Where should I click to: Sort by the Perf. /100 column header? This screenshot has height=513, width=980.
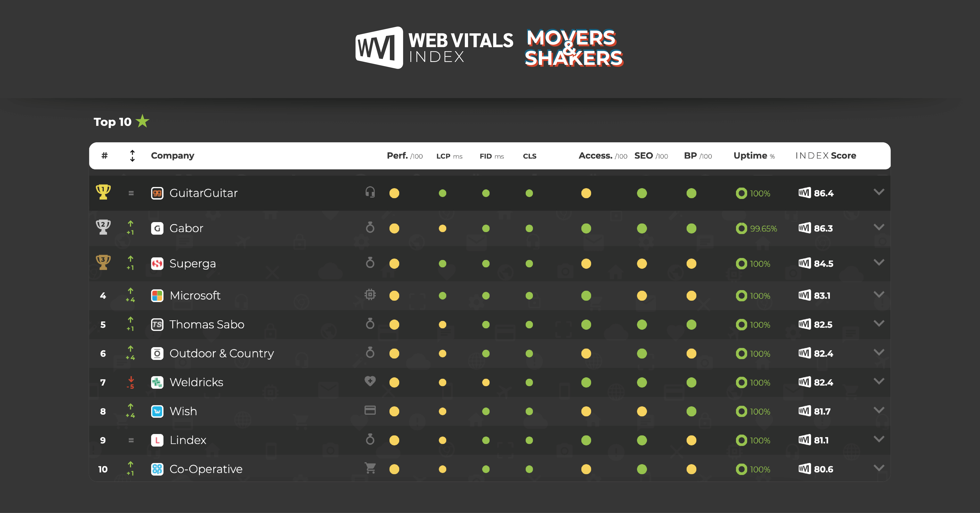coord(405,156)
